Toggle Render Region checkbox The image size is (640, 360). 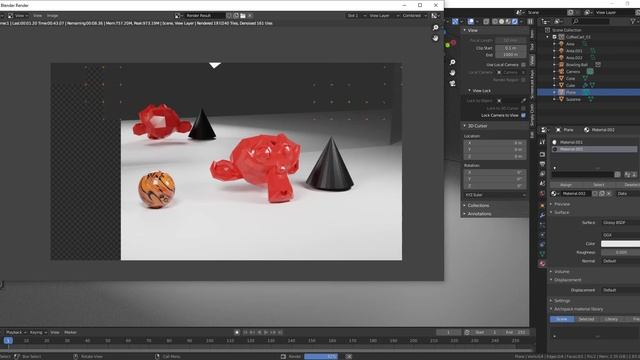pyautogui.click(x=523, y=80)
